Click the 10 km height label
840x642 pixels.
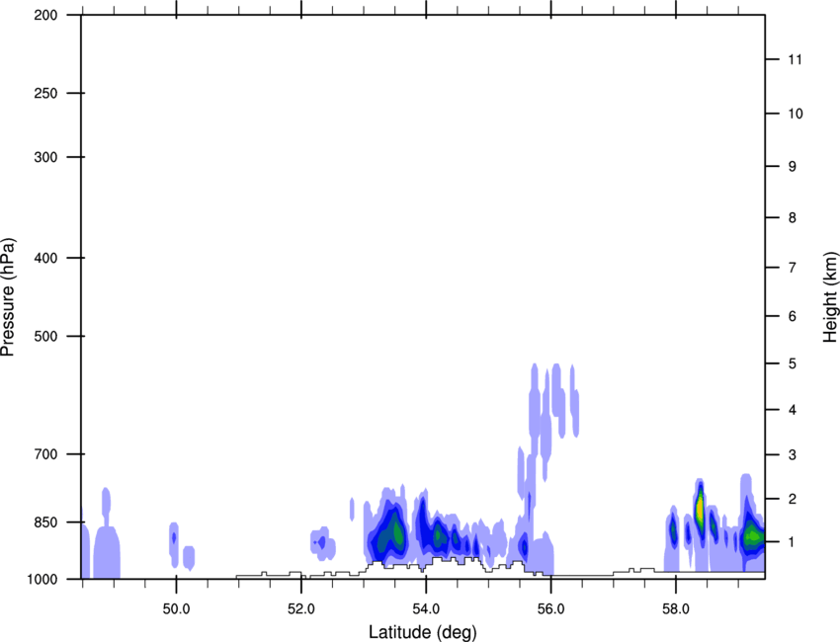796,114
